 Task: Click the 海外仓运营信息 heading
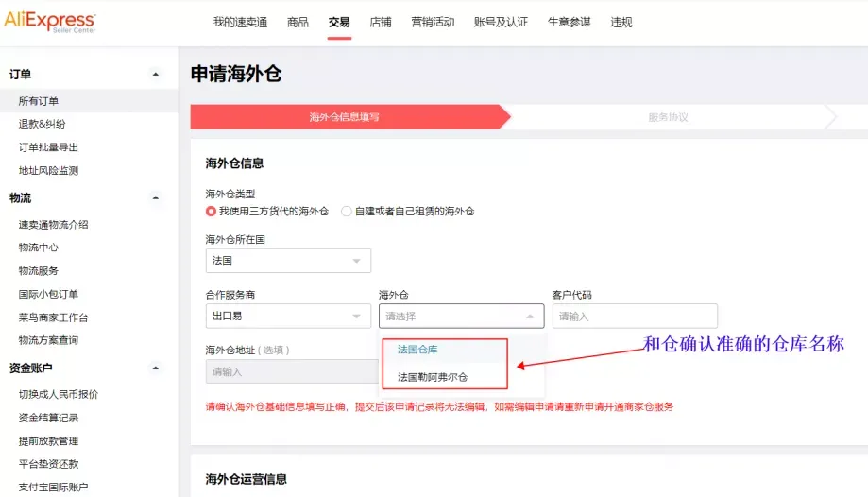tap(247, 479)
